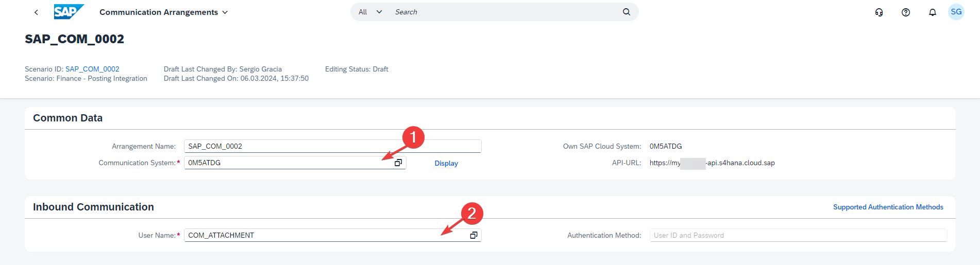Open Supported Authentication Methods link
The width and height of the screenshot is (980, 265).
coord(888,207)
